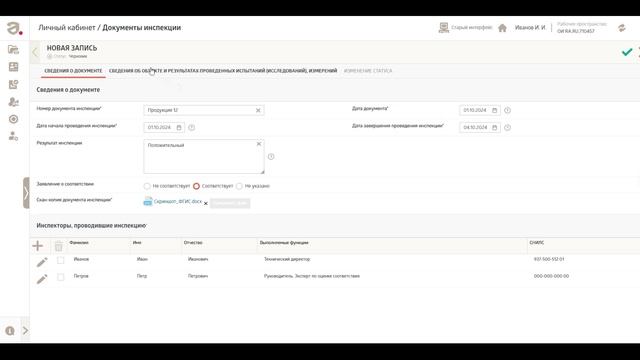The height and width of the screenshot is (360, 640).
Task: Click help icon beside inspection end date
Action: 507,127
